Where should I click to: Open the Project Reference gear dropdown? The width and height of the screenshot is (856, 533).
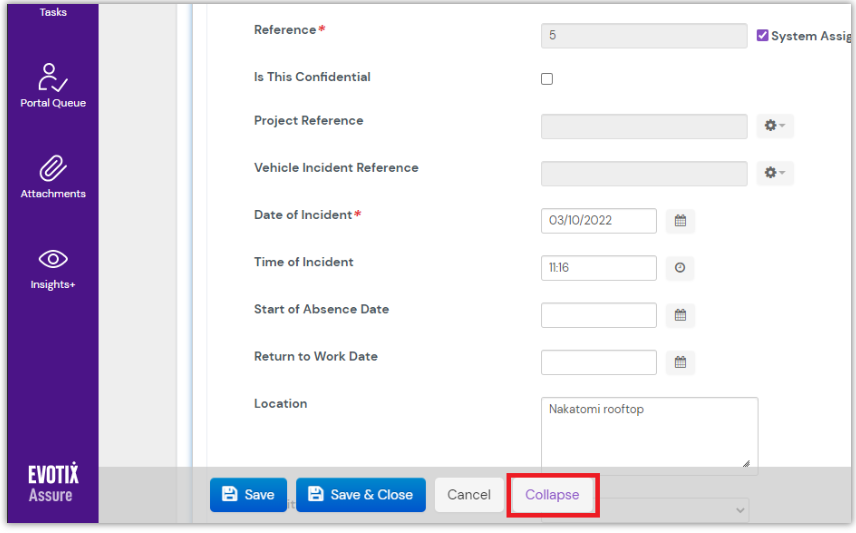(x=774, y=126)
